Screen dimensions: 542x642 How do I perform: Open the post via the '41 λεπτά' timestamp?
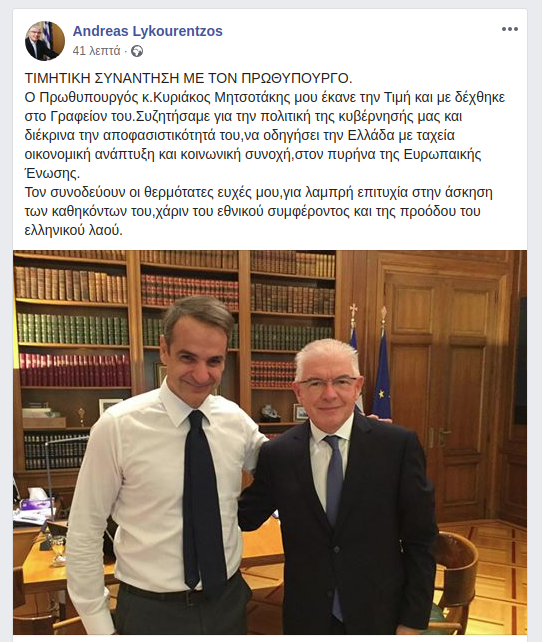(97, 51)
